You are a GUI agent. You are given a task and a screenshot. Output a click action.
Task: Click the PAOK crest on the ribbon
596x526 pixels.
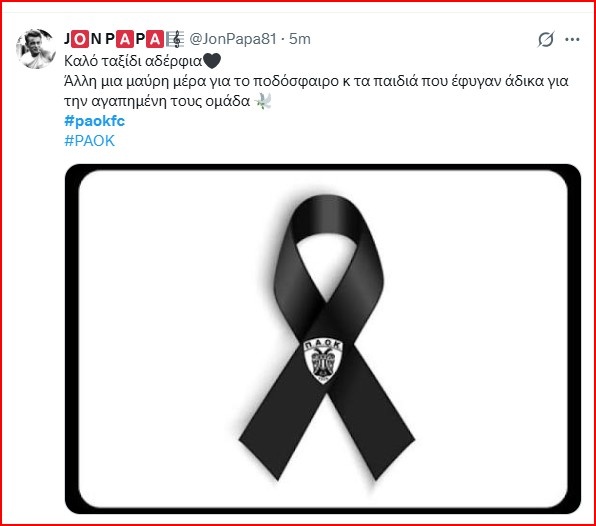tap(323, 361)
